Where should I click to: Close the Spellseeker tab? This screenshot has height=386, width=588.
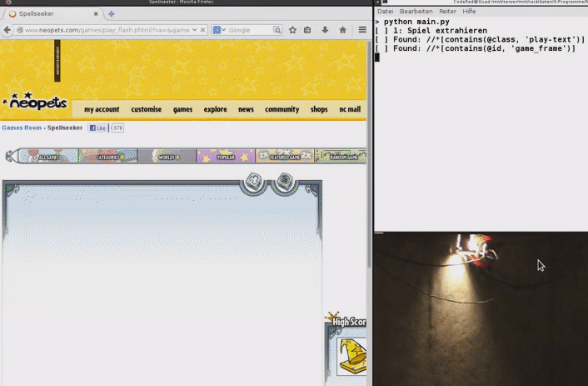97,14
